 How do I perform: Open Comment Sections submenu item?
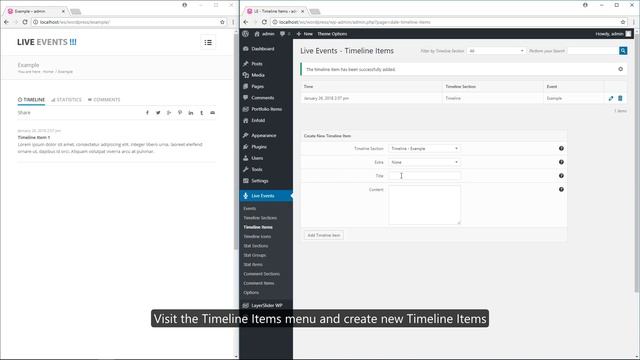click(262, 274)
